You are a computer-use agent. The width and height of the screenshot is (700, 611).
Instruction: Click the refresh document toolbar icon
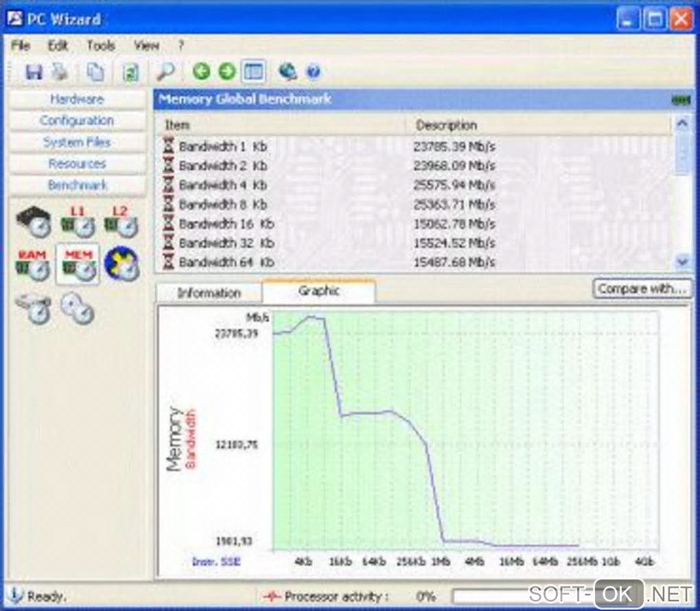coord(130,72)
